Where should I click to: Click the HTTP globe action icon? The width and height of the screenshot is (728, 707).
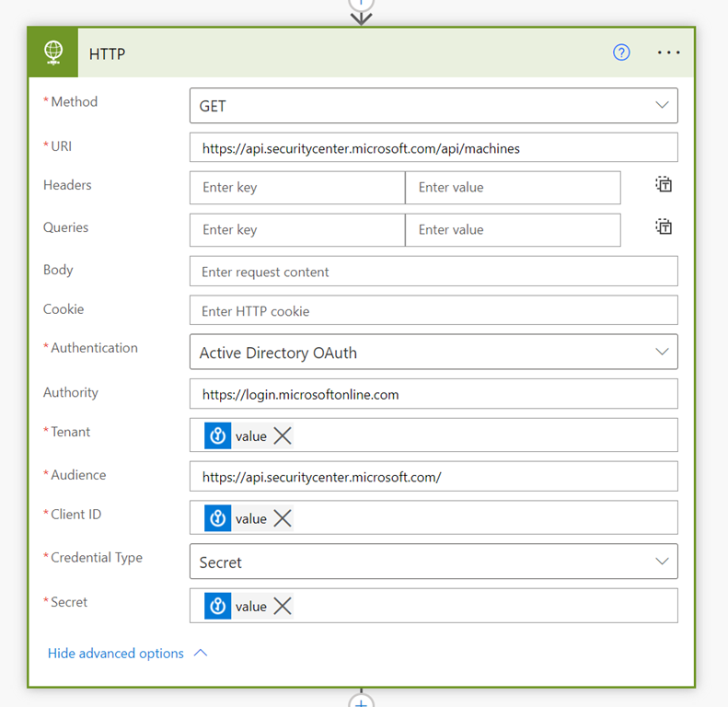click(53, 52)
